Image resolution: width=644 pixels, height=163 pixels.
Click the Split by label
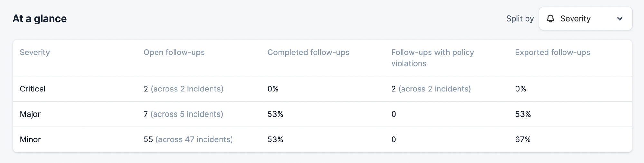(x=520, y=19)
